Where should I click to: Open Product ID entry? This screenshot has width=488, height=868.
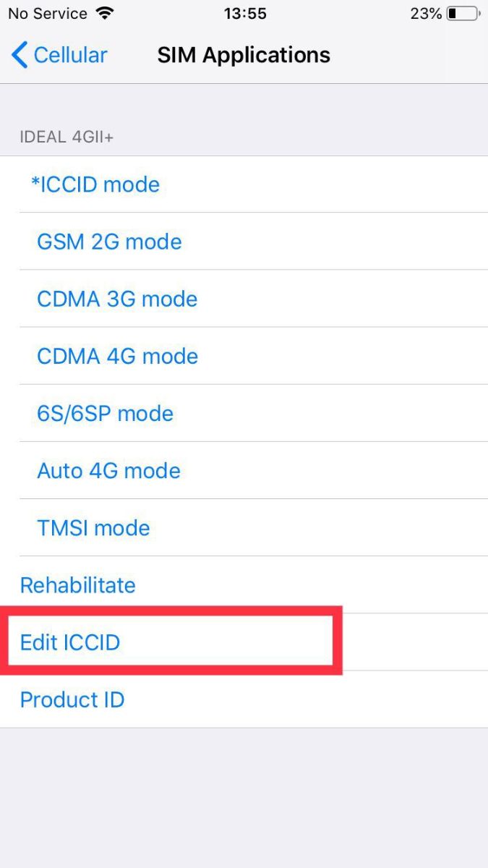(x=244, y=699)
